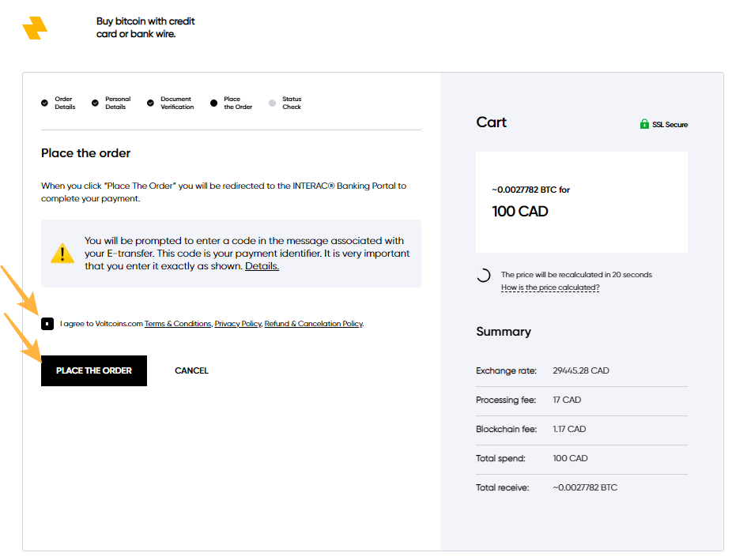This screenshot has height=560, width=732.
Task: Click the Personal Details step checkmark
Action: tap(95, 103)
